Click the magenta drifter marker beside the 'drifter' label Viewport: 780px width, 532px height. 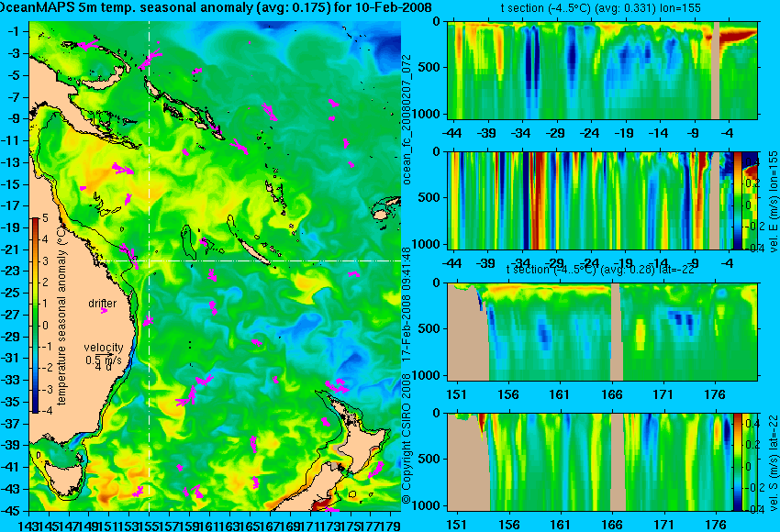point(104,311)
